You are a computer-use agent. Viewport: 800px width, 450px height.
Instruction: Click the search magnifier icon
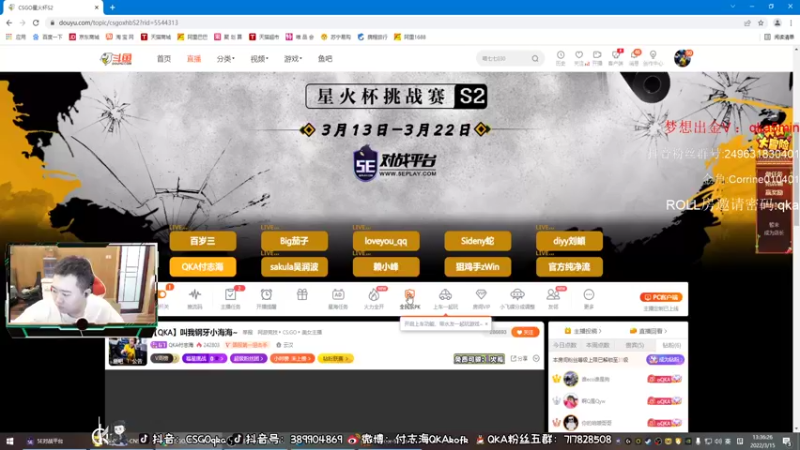click(x=535, y=59)
